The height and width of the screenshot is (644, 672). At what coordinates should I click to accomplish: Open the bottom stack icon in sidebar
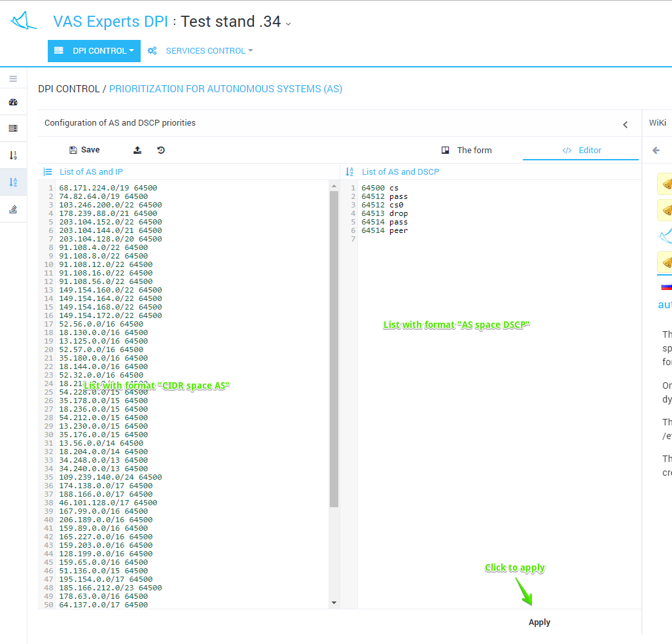pyautogui.click(x=13, y=209)
